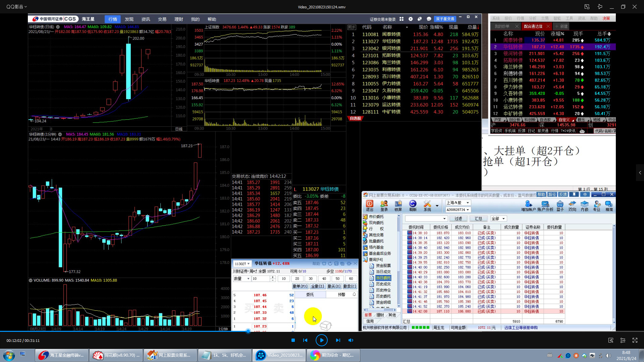The image size is (644, 362).
Task: Toggle the 中 input language button
Action: tap(585, 194)
